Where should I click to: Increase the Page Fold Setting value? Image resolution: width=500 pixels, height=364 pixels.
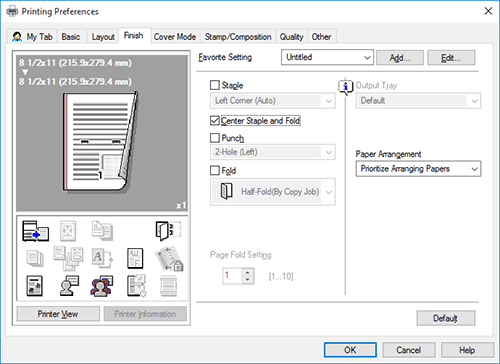click(247, 273)
